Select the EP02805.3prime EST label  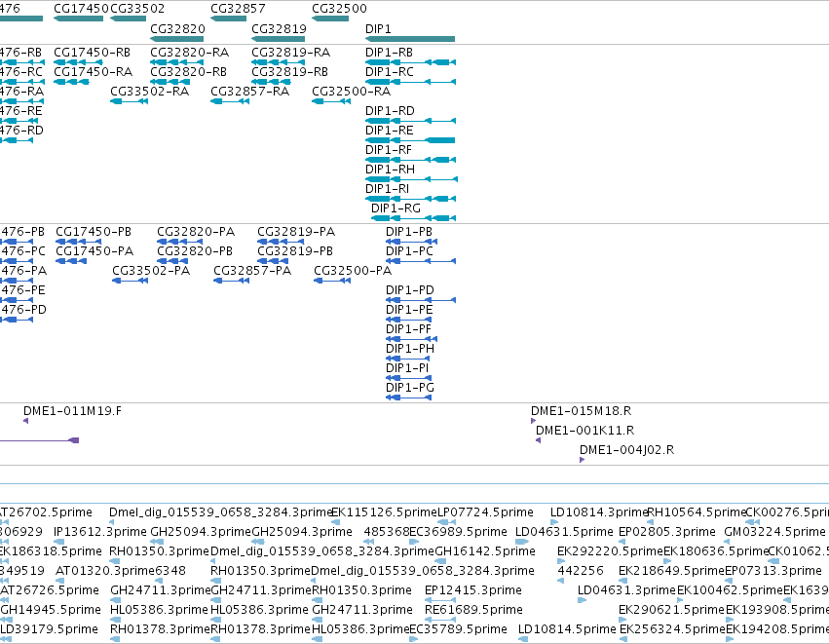coord(667,532)
